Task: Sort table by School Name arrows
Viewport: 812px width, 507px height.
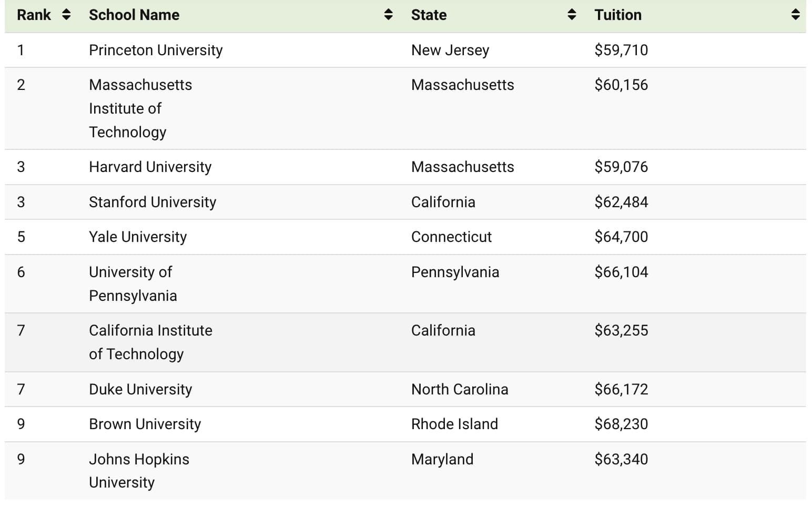Action: coord(388,15)
